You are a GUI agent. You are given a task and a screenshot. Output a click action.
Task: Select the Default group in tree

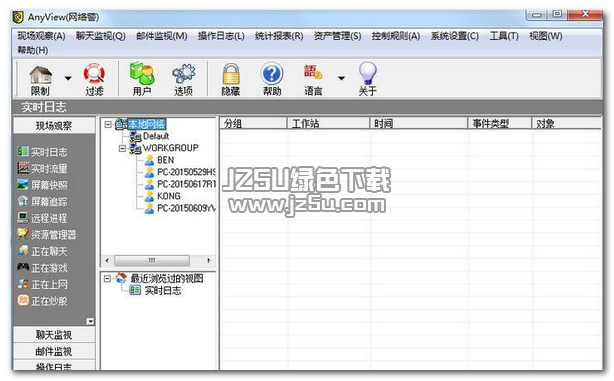(x=156, y=136)
